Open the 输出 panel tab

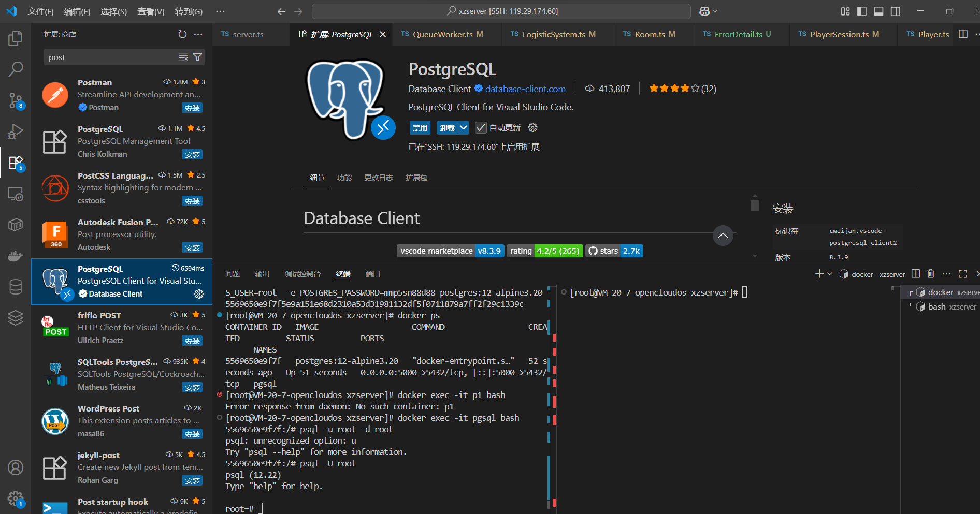pos(262,274)
